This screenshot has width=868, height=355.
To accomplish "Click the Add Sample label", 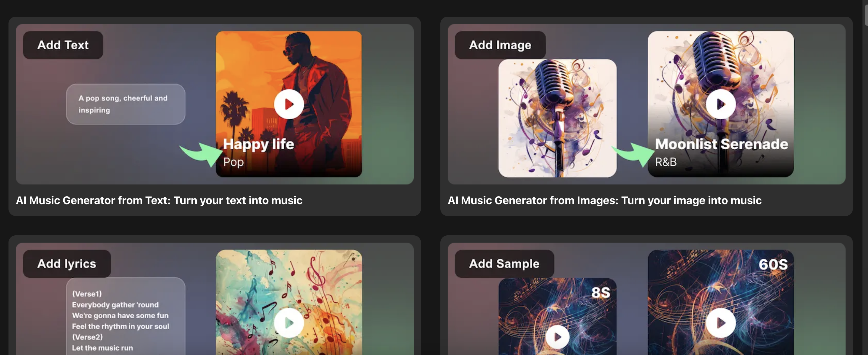I will (504, 264).
